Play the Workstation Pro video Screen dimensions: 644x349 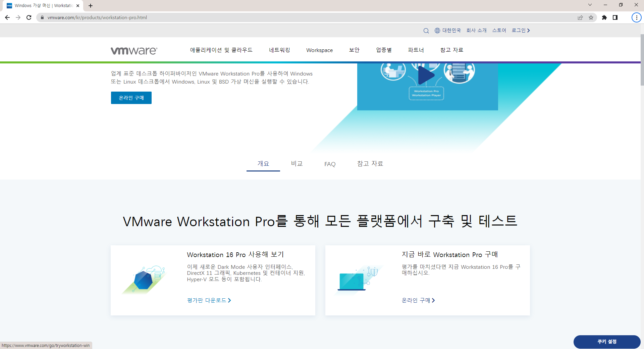pos(426,76)
